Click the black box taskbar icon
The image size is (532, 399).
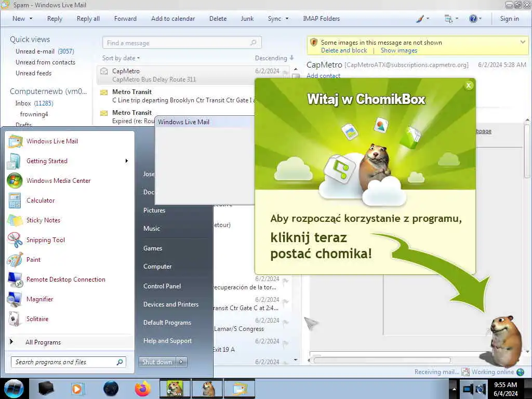coord(46,389)
